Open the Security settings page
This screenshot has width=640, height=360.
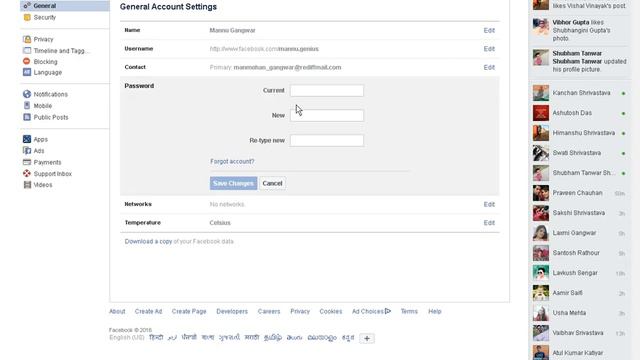[x=45, y=18]
